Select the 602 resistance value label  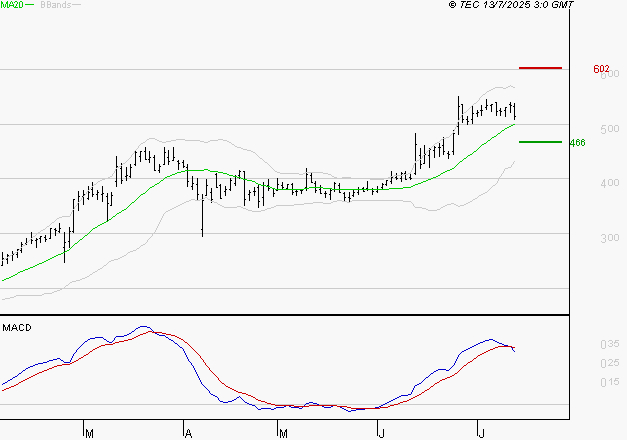click(601, 69)
